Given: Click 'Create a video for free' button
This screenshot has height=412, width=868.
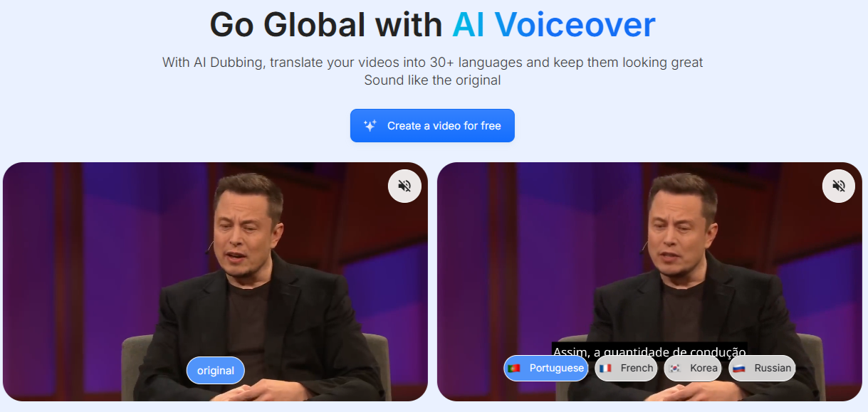Looking at the screenshot, I should tap(432, 126).
